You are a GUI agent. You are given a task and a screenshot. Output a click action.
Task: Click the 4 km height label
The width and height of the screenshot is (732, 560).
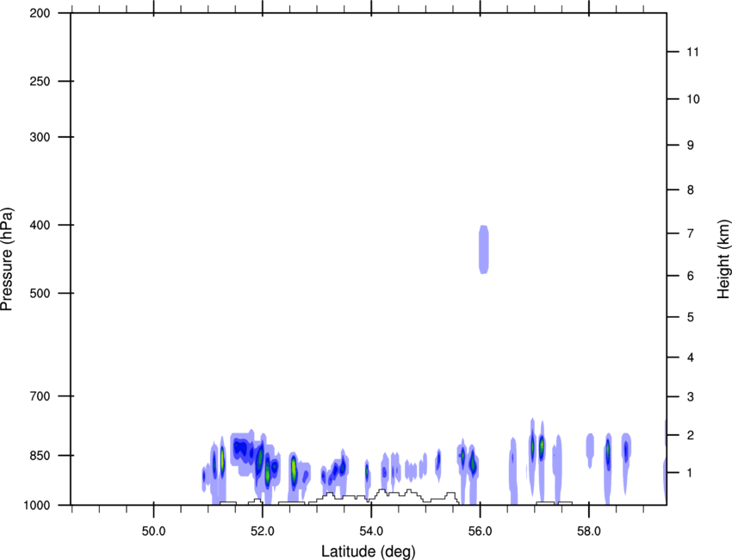tap(690, 358)
